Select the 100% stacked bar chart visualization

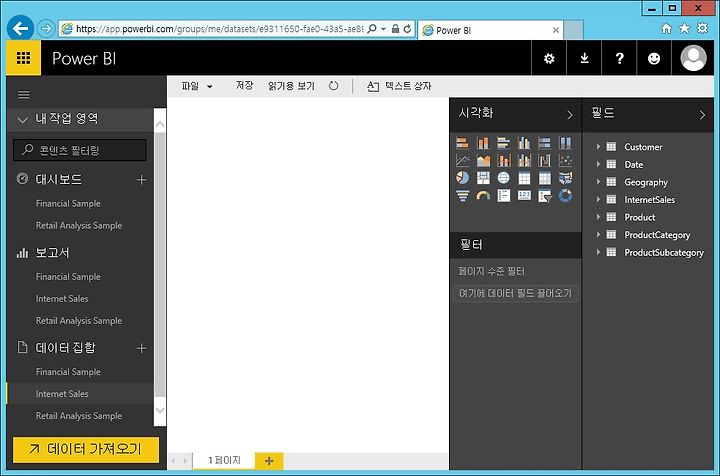pyautogui.click(x=545, y=143)
